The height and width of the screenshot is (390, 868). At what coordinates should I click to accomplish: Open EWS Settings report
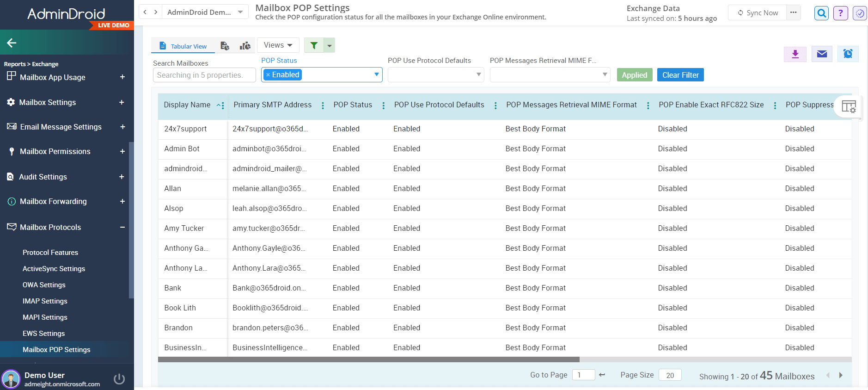(x=43, y=334)
